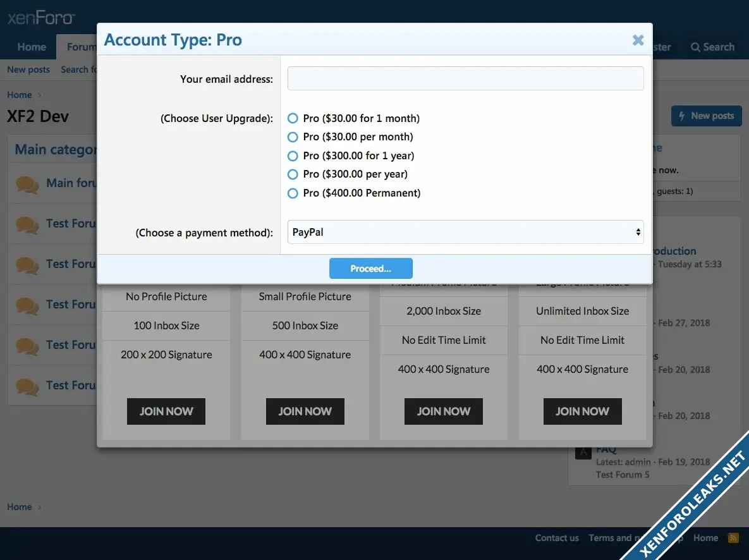
Task: Select Pro $400.00 Permanent upgrade
Action: click(x=293, y=193)
